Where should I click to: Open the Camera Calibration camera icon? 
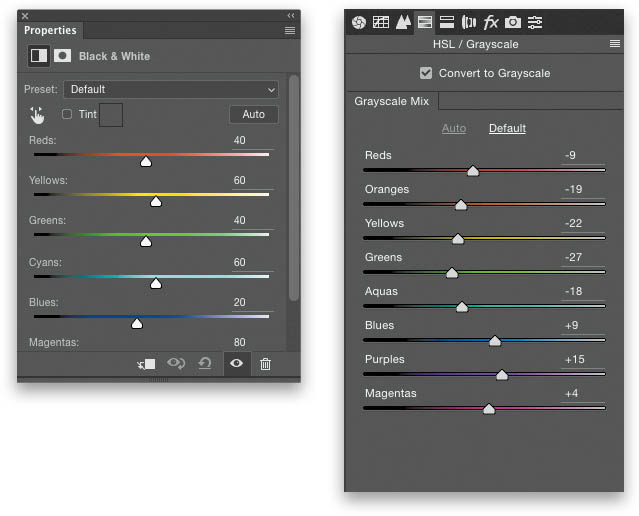click(x=513, y=22)
